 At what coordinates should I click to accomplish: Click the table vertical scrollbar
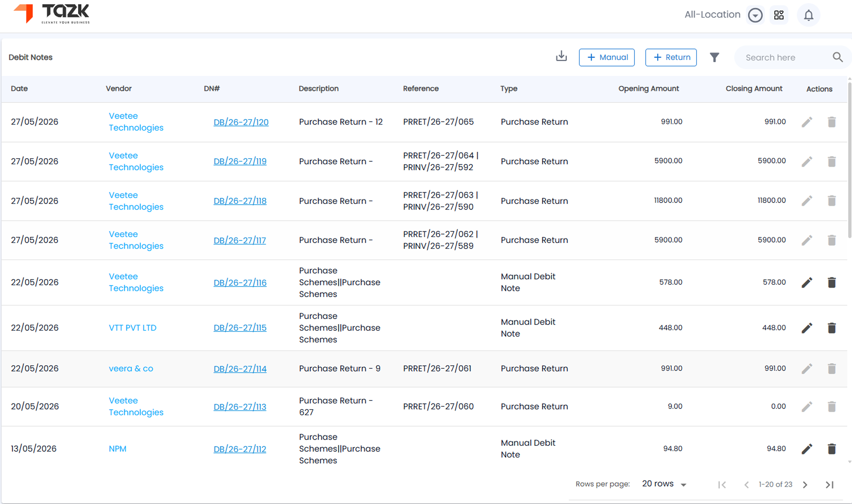point(849,160)
